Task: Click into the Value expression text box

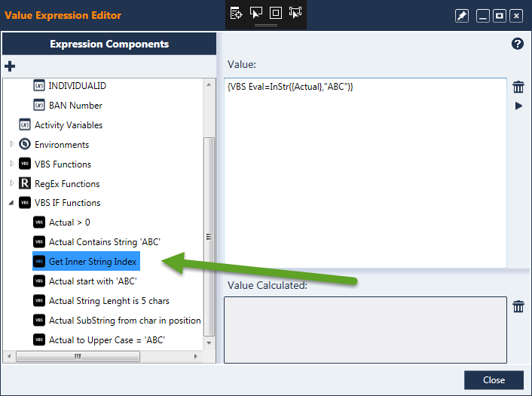Action: pos(365,173)
